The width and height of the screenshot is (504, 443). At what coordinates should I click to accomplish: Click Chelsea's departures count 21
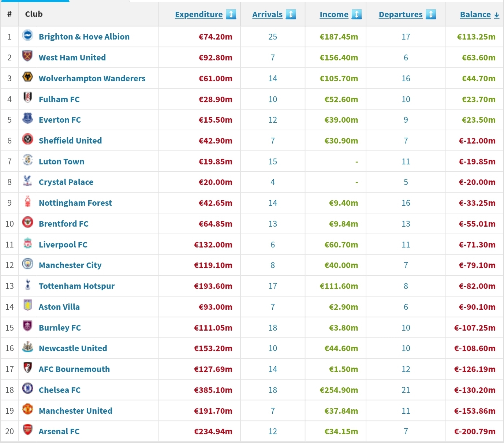(406, 390)
